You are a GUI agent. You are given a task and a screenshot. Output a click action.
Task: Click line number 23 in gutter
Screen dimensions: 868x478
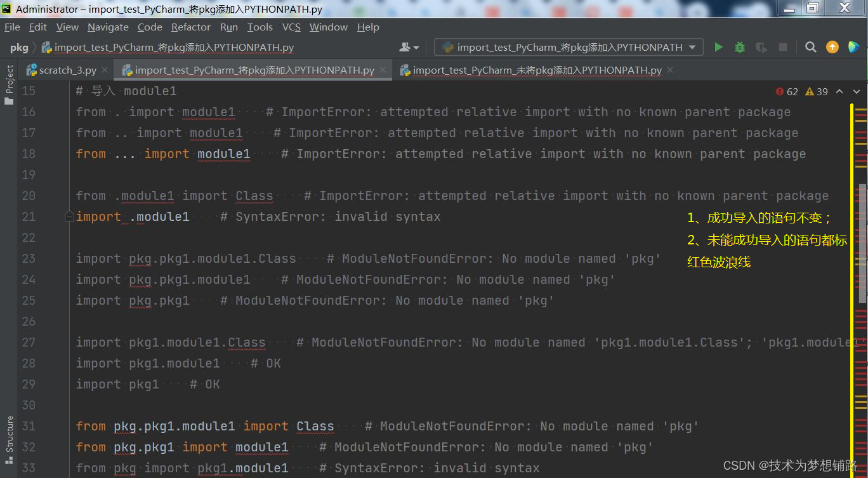29,258
